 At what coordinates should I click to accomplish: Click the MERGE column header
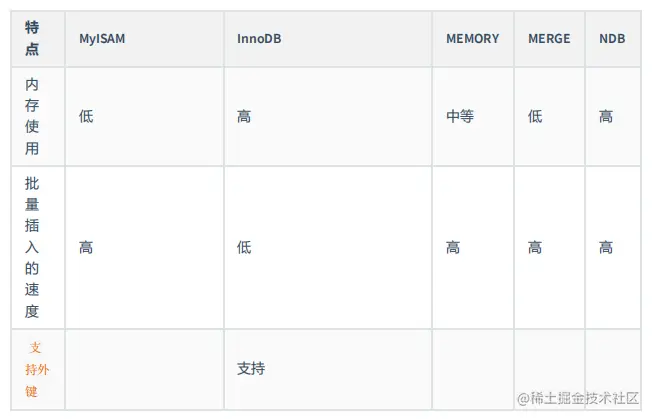pos(549,39)
